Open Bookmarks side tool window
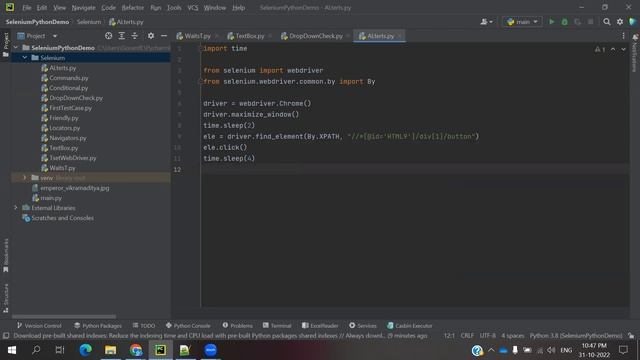The width and height of the screenshot is (640, 360). 6,256
